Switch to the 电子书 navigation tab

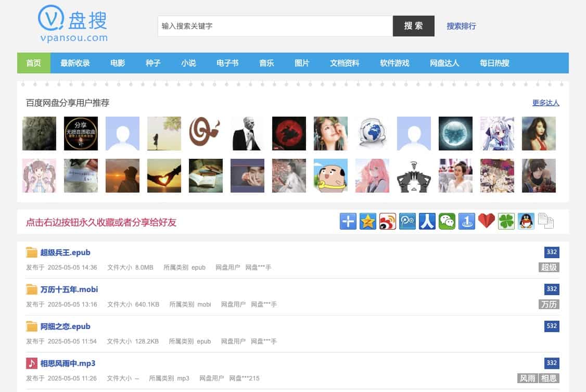227,63
